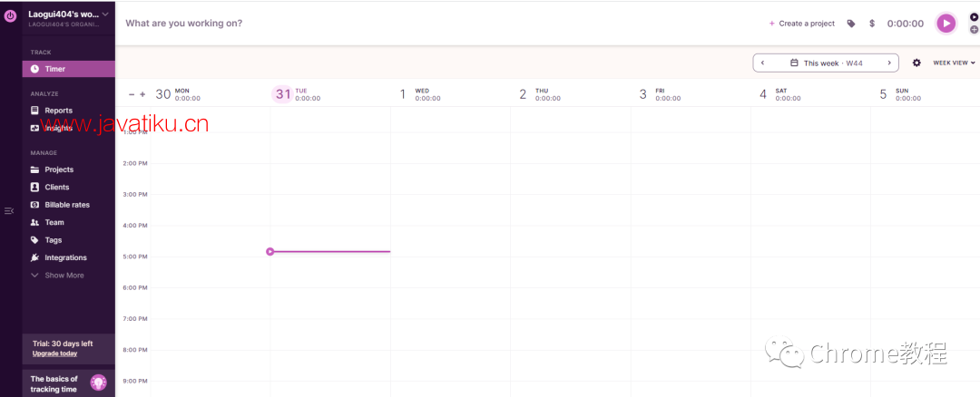The image size is (980, 397).
Task: Open calendar settings gear icon
Action: click(916, 63)
